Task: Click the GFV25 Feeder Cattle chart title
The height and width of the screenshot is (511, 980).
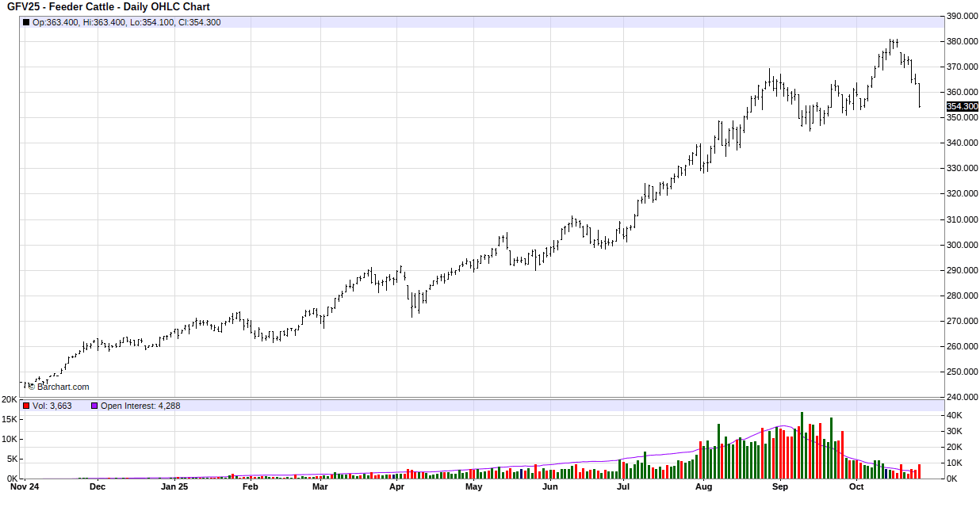Action: tap(109, 7)
